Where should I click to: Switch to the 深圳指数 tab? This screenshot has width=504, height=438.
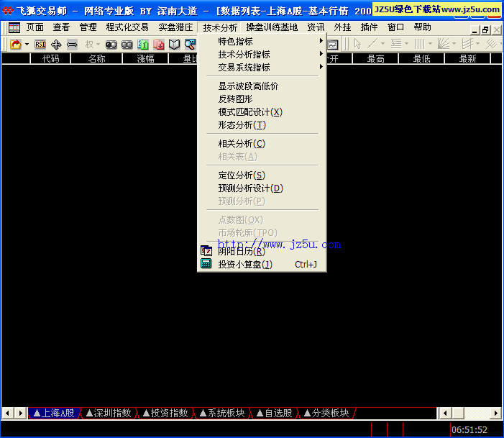click(x=109, y=413)
